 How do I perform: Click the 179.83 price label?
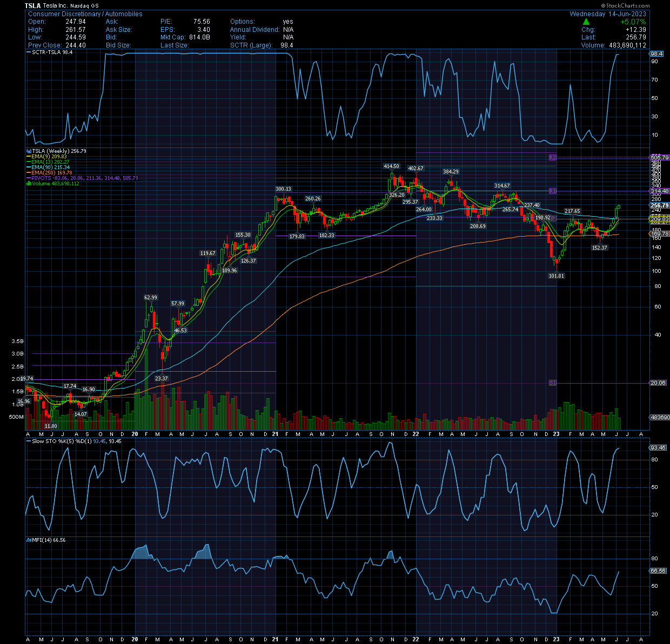point(297,237)
